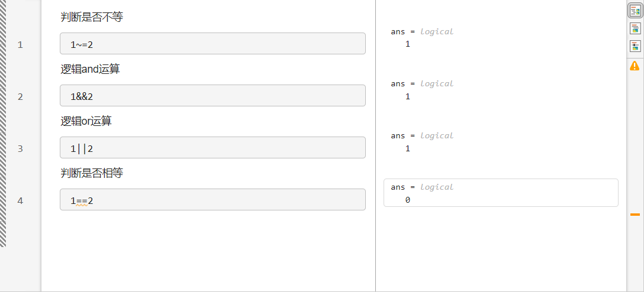Click the 1||2 code line
This screenshot has height=292, width=644.
(212, 148)
